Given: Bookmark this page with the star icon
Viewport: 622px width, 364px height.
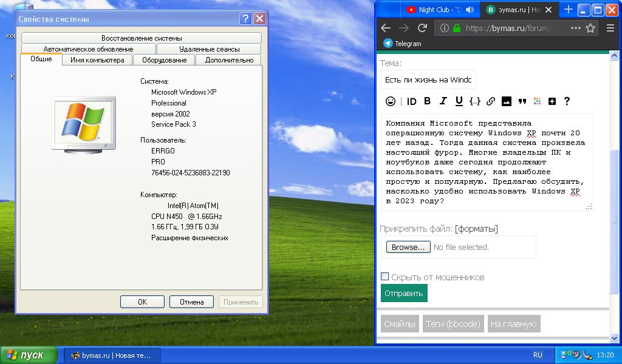Looking at the screenshot, I should point(590,28).
